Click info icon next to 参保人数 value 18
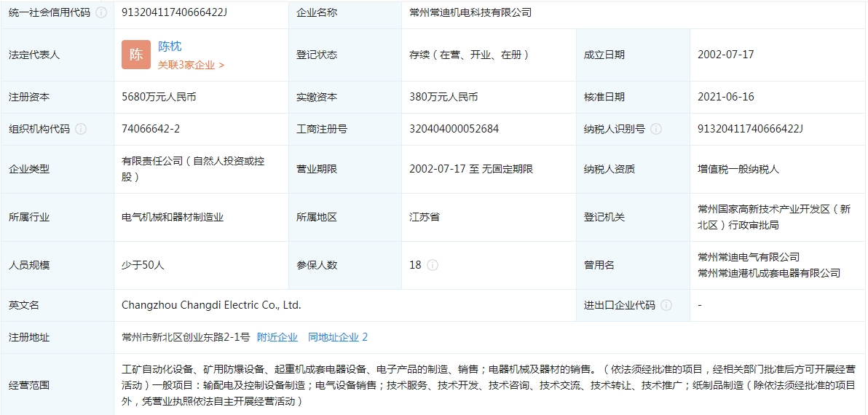This screenshot has height=415, width=868. click(433, 265)
